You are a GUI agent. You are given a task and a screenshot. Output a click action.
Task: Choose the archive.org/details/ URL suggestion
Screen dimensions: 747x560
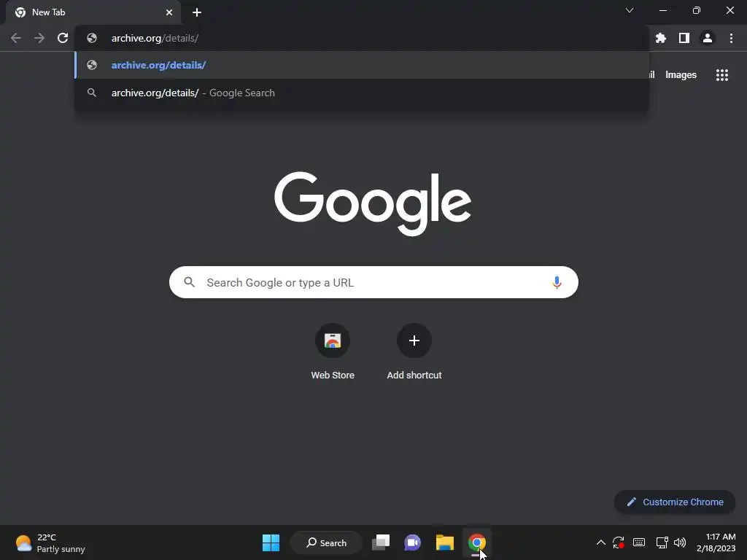coord(362,65)
